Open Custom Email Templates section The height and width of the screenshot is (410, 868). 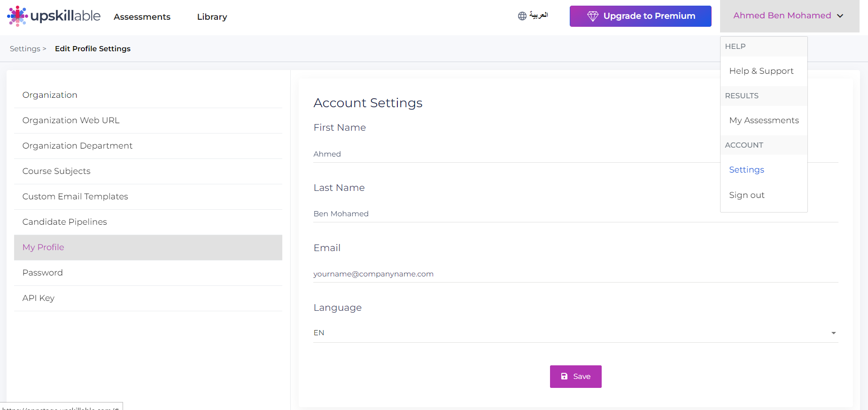tap(148, 197)
